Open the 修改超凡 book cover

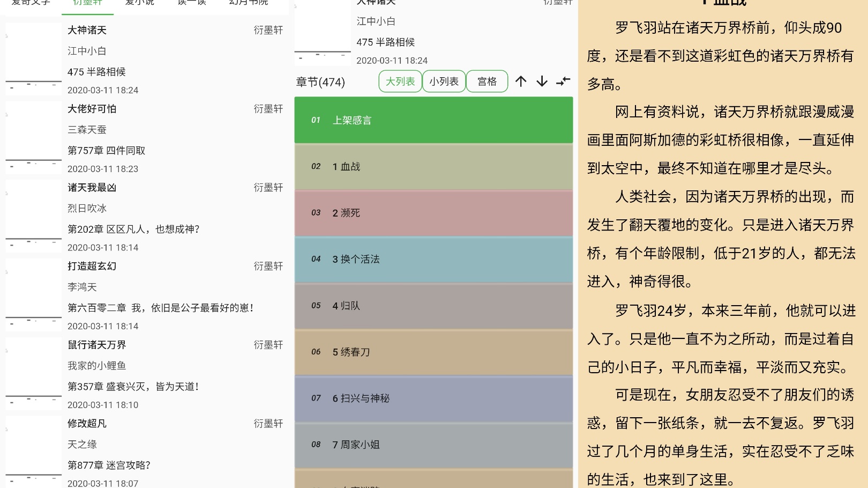[33, 452]
